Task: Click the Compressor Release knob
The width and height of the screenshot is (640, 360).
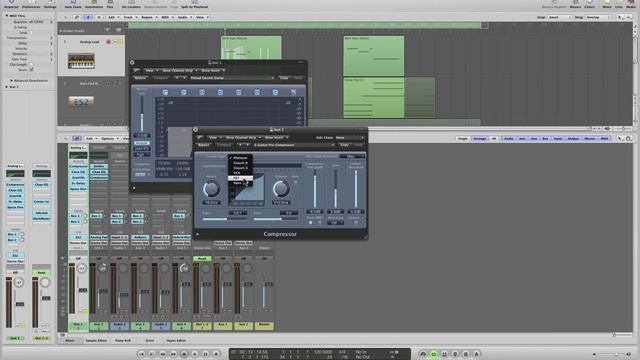Action: point(281,189)
